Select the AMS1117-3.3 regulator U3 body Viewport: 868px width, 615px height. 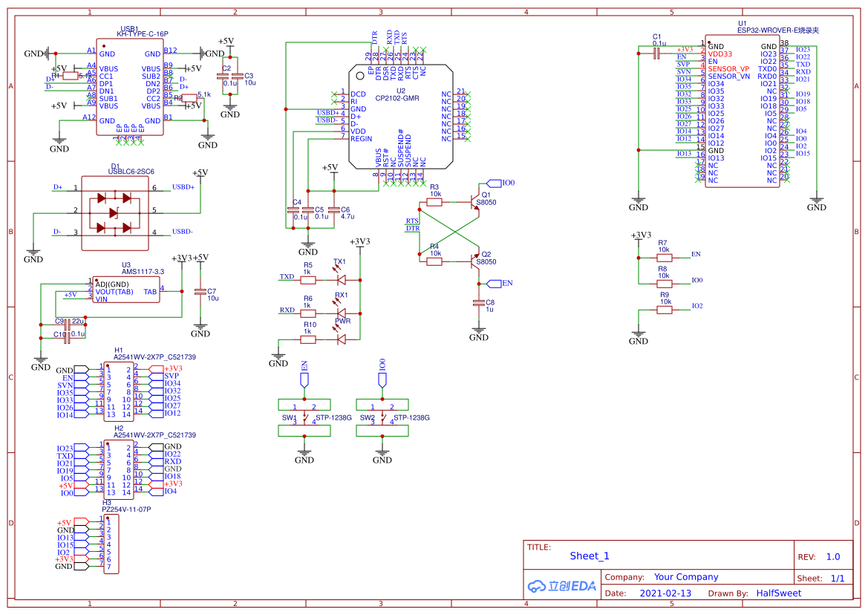click(125, 289)
